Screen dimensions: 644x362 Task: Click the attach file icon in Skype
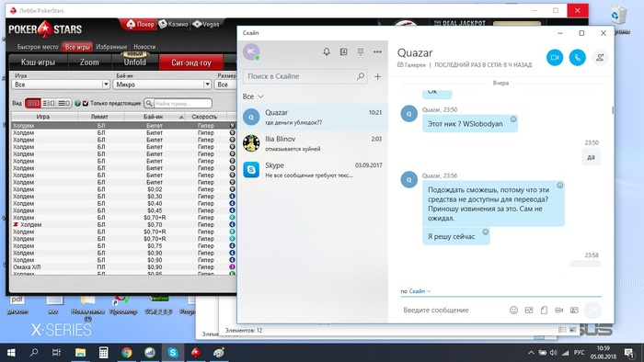(544, 310)
